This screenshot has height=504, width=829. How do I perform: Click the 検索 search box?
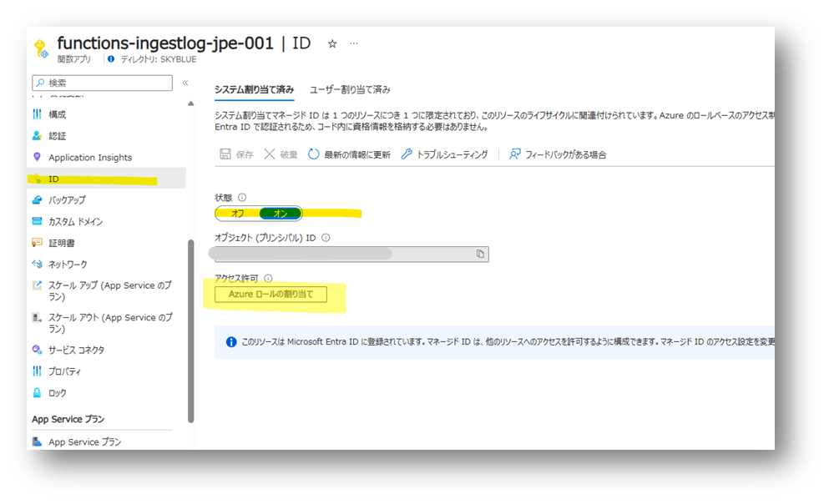click(x=102, y=83)
